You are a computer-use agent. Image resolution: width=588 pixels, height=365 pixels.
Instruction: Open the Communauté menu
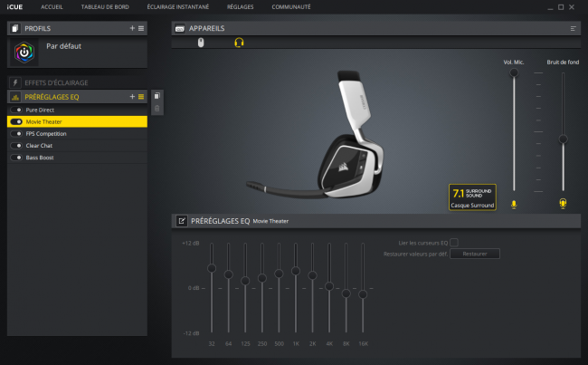[x=291, y=6]
